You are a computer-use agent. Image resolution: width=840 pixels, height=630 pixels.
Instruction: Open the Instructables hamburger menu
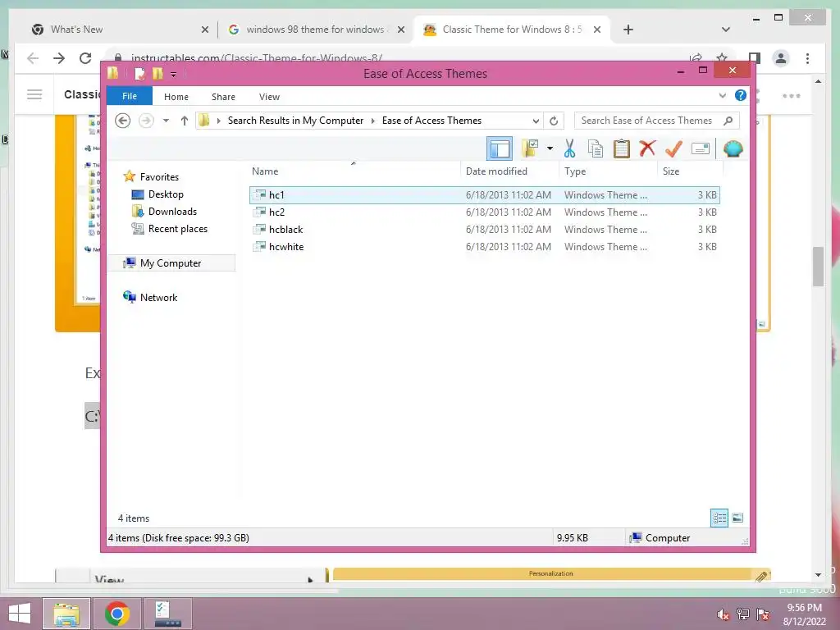point(34,95)
